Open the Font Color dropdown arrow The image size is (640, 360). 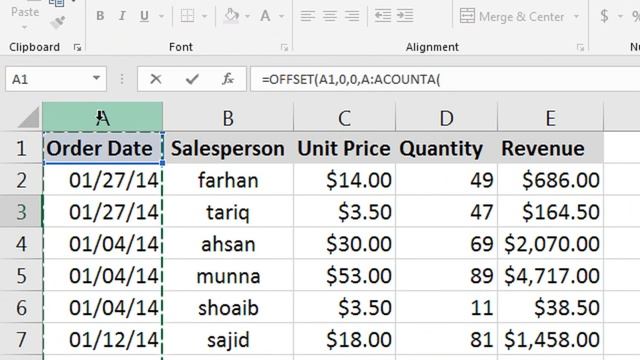[282, 16]
